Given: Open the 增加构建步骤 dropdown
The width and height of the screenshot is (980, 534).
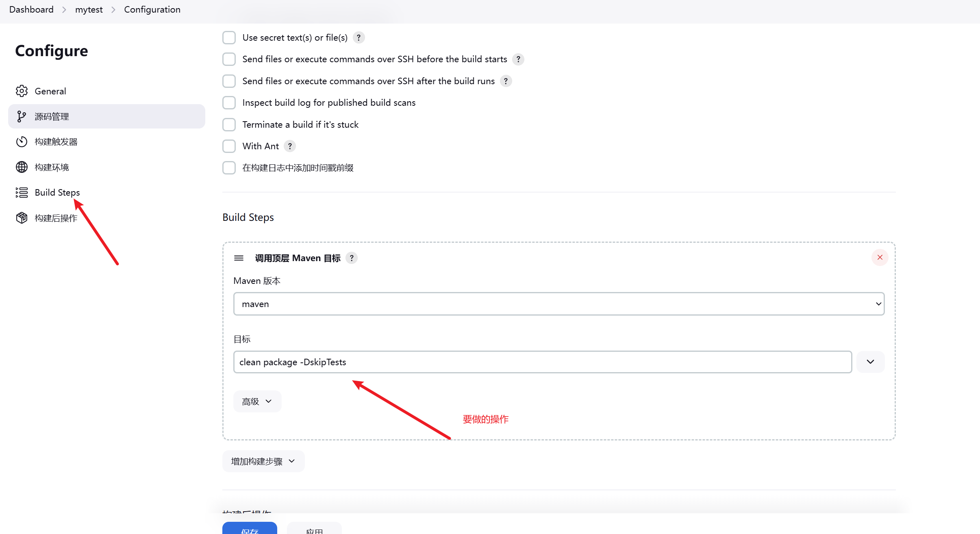Looking at the screenshot, I should [x=263, y=461].
